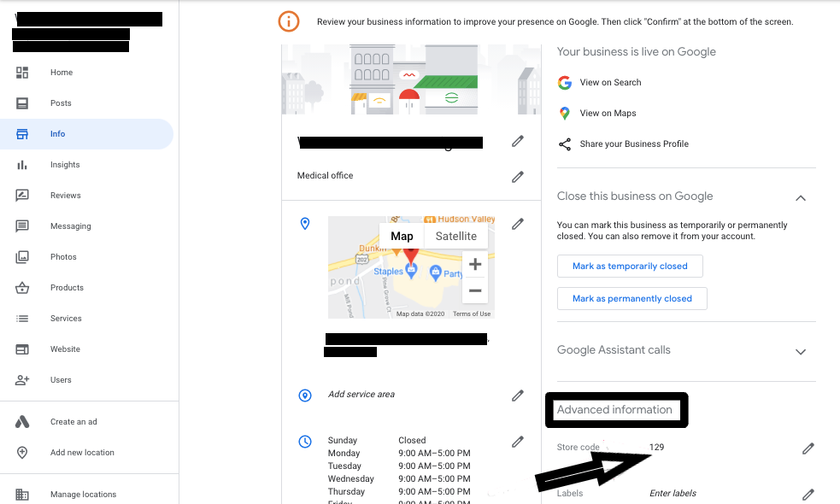Switch the map to Satellite view
Image resolution: width=840 pixels, height=504 pixels.
tap(455, 236)
